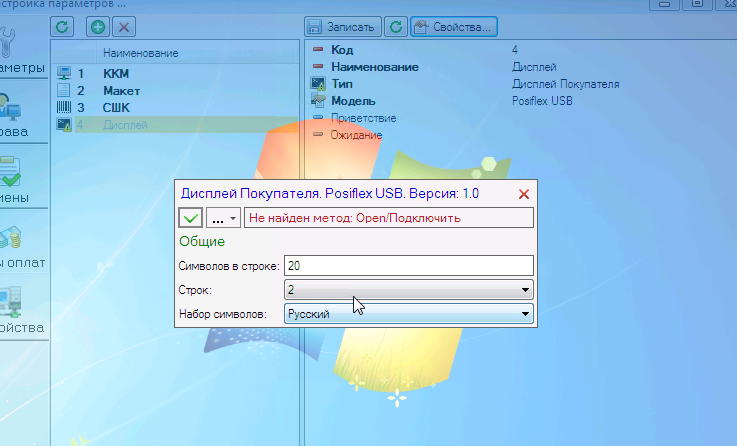This screenshot has height=446, width=737.
Task: Confirm dialog with the green checkmark button
Action: pos(190,218)
